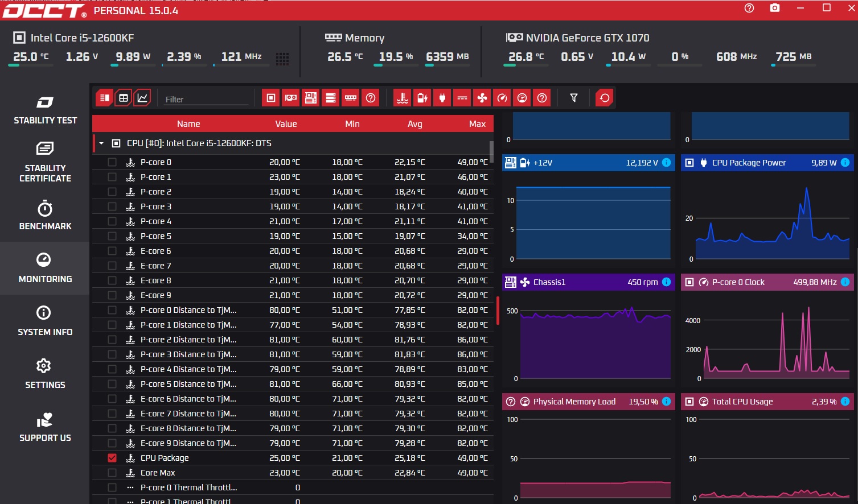This screenshot has height=504, width=858.
Task: Sort the table by the Min column
Action: point(352,124)
